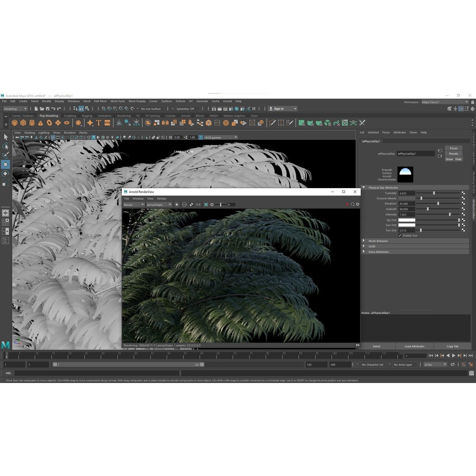The image size is (476, 476).
Task: Open the perspShape camera dropdown
Action: pyautogui.click(x=159, y=205)
